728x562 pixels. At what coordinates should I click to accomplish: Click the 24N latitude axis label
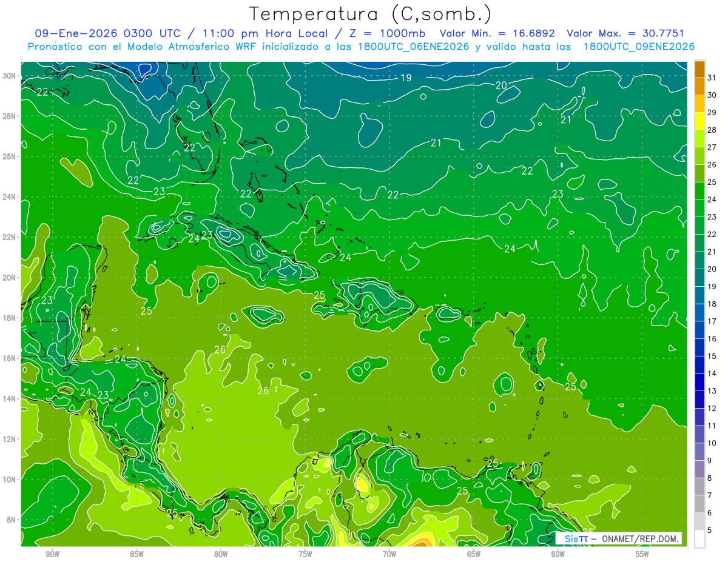10,197
